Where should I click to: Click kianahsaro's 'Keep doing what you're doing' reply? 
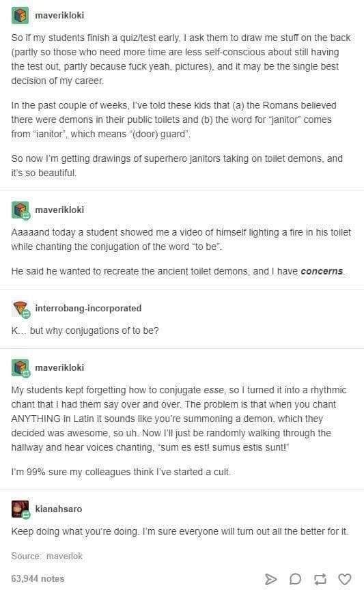[180, 531]
